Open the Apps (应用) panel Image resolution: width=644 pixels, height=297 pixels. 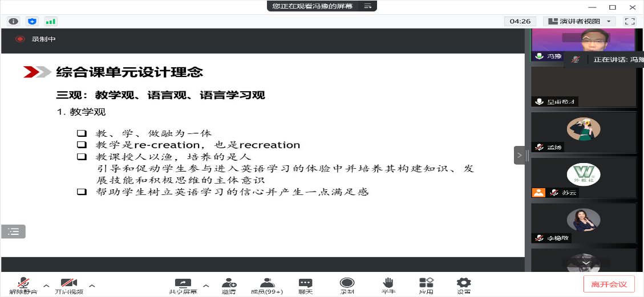426,286
